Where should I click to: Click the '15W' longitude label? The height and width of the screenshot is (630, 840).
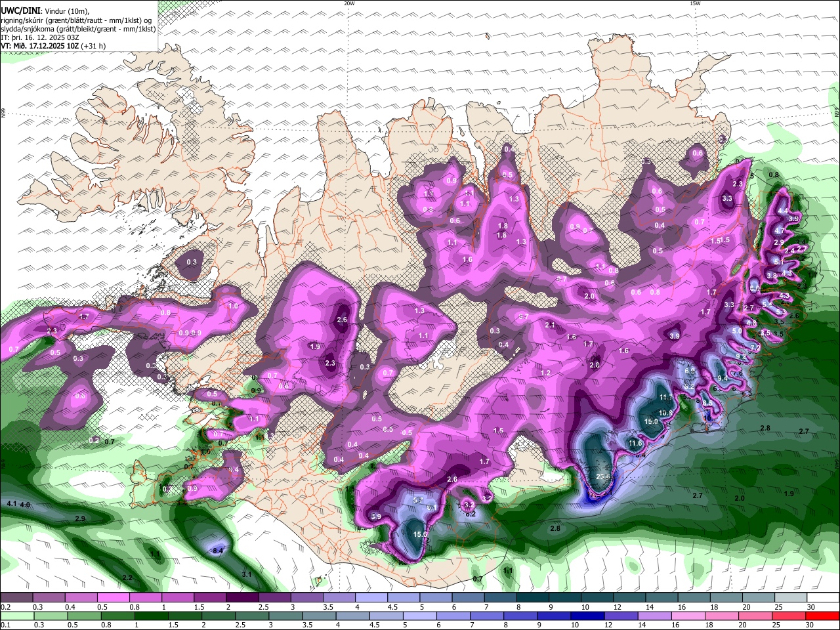[x=695, y=3]
